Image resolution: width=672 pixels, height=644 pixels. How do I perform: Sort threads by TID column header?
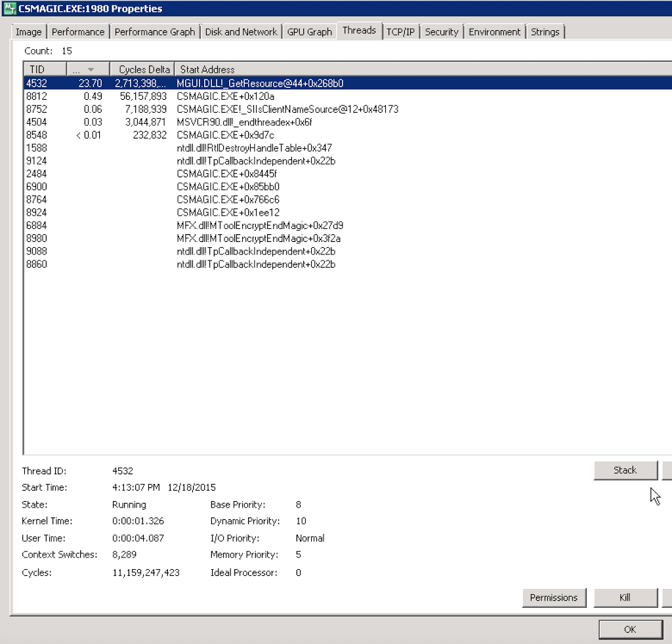point(45,70)
